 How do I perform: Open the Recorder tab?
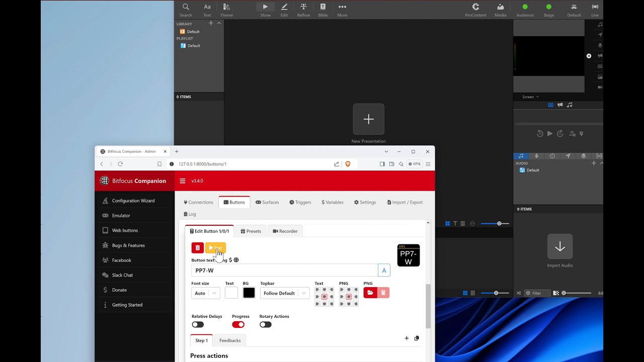tap(285, 231)
